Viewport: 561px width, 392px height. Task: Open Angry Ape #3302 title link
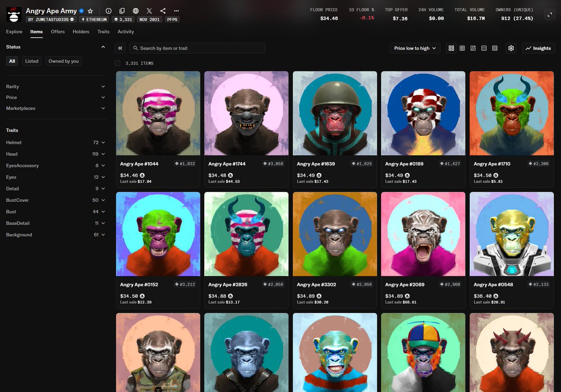(316, 285)
